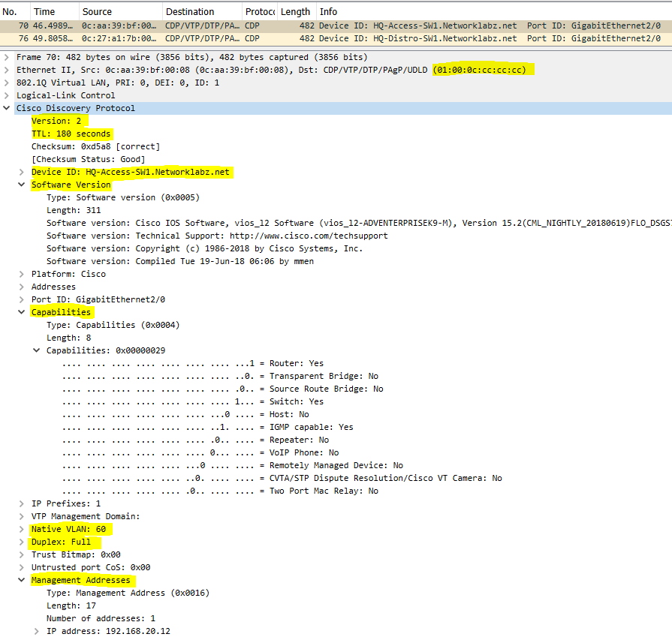Collapse the Capabilities 0x00000029 bitfield
The width and height of the screenshot is (672, 640).
37,350
